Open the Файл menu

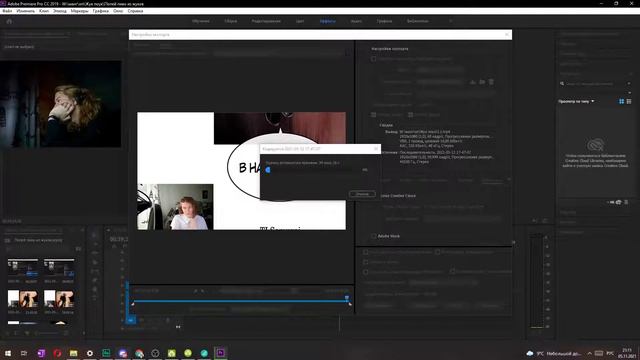[x=7, y=11]
